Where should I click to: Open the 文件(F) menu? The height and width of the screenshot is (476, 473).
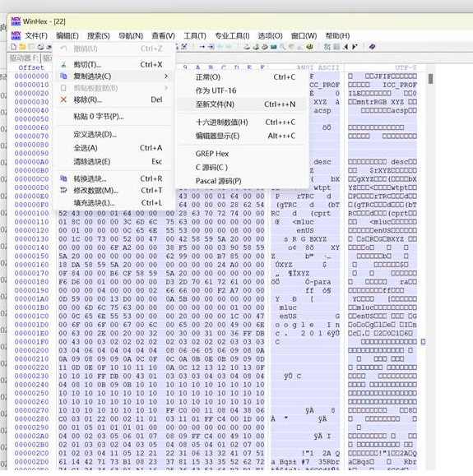click(x=36, y=36)
